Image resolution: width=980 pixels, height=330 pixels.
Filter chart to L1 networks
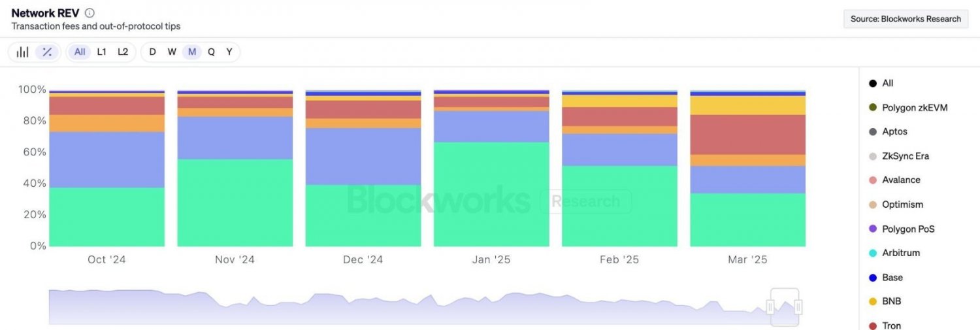click(101, 52)
